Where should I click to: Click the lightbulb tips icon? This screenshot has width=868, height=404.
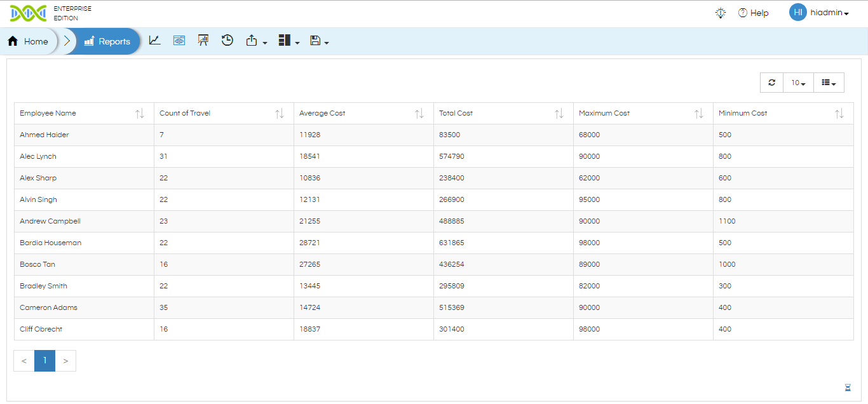[720, 13]
